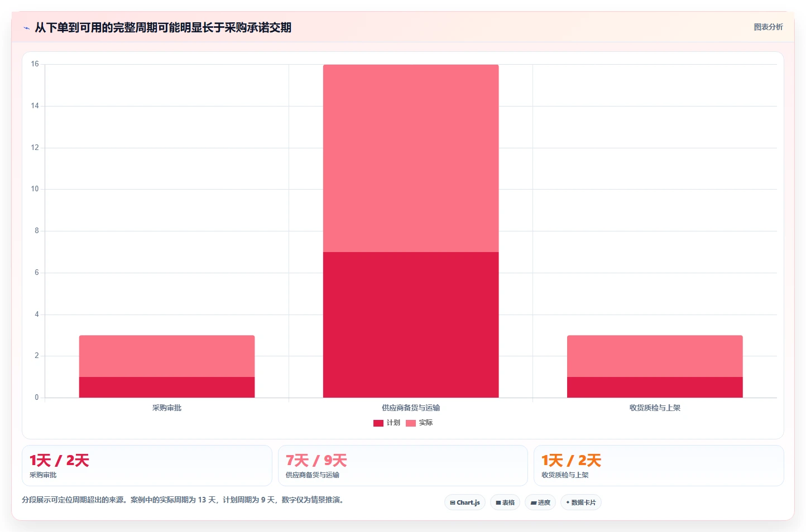The image size is (806, 532).
Task: Open the 7天 / 9天 供应商备货与运输 data card
Action: [402, 466]
